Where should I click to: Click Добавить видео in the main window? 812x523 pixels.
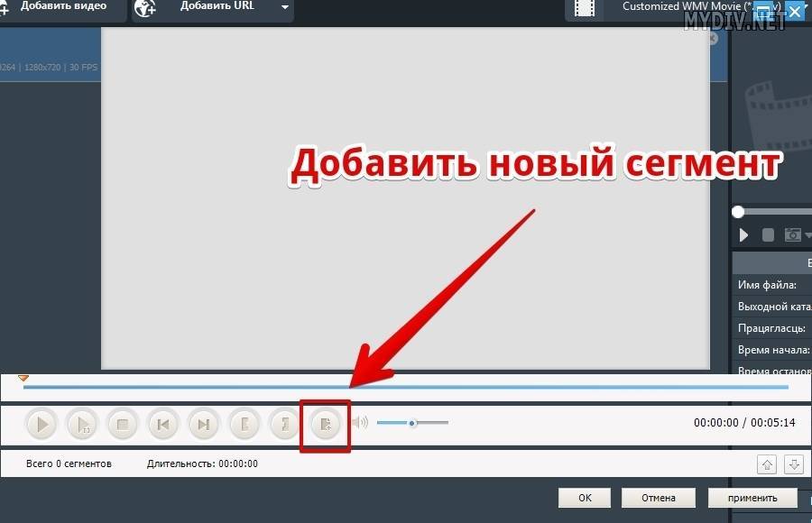coord(63,6)
